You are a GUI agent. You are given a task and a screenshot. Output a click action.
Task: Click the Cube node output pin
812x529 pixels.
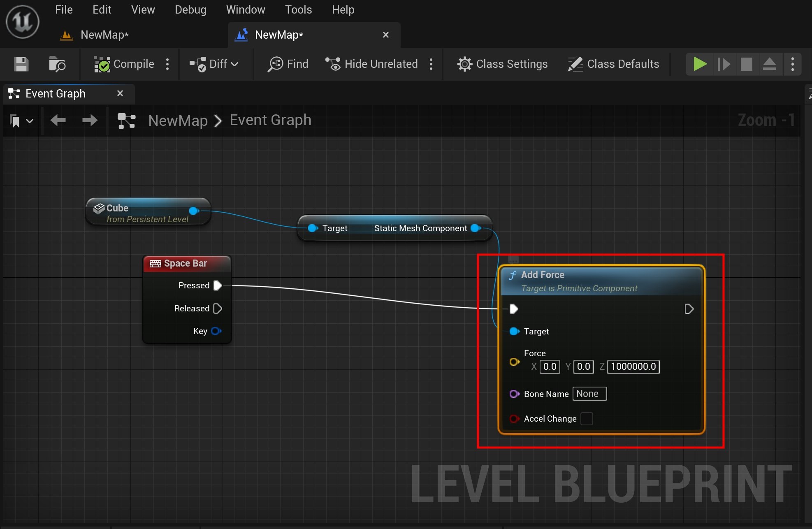pos(194,211)
